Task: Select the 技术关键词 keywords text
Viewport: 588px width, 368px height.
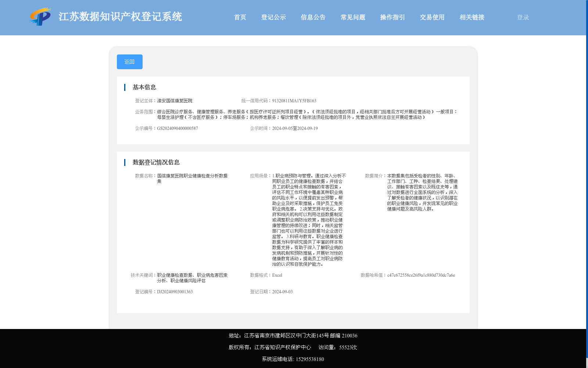Action: pyautogui.click(x=193, y=278)
